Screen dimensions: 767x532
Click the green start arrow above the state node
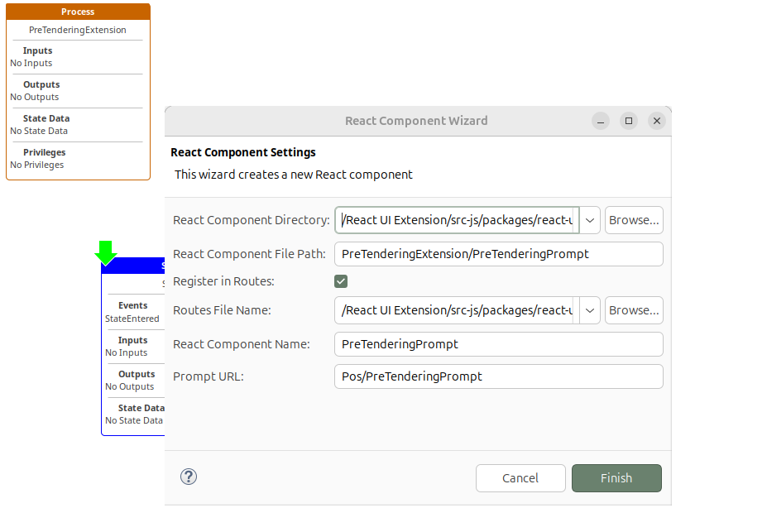(106, 250)
